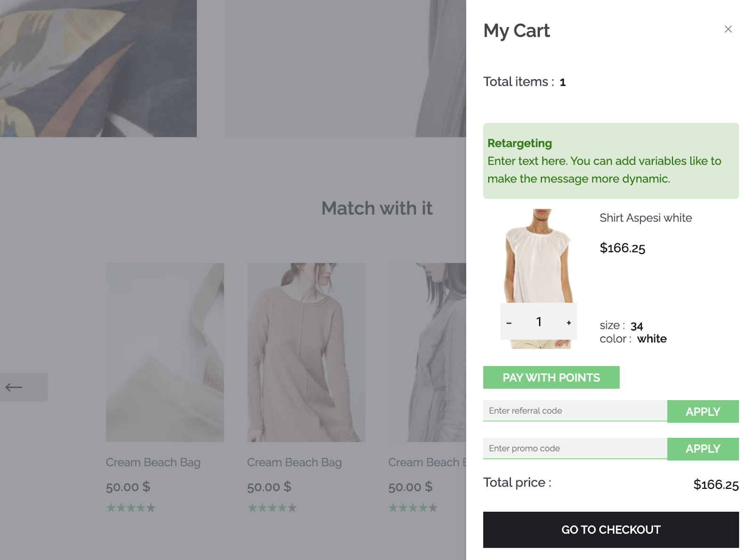Close the My Cart panel
This screenshot has height=560, width=754.
point(728,29)
